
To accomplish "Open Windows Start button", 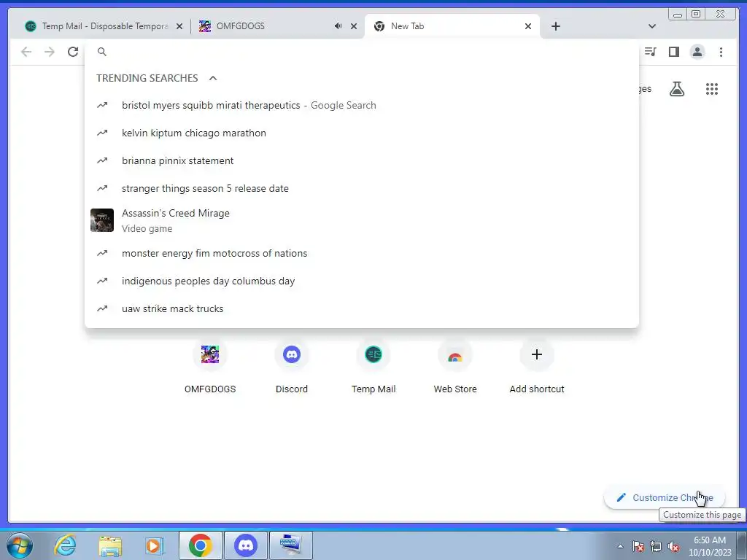I will pyautogui.click(x=20, y=545).
